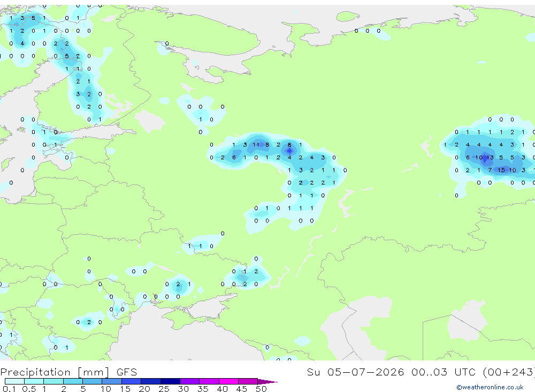Click the "50" legend scale label
This screenshot has height=392, width=535.
261,389
